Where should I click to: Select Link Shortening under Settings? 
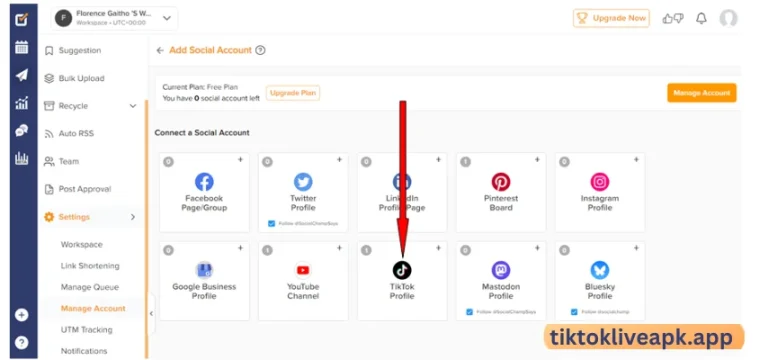[x=90, y=266]
